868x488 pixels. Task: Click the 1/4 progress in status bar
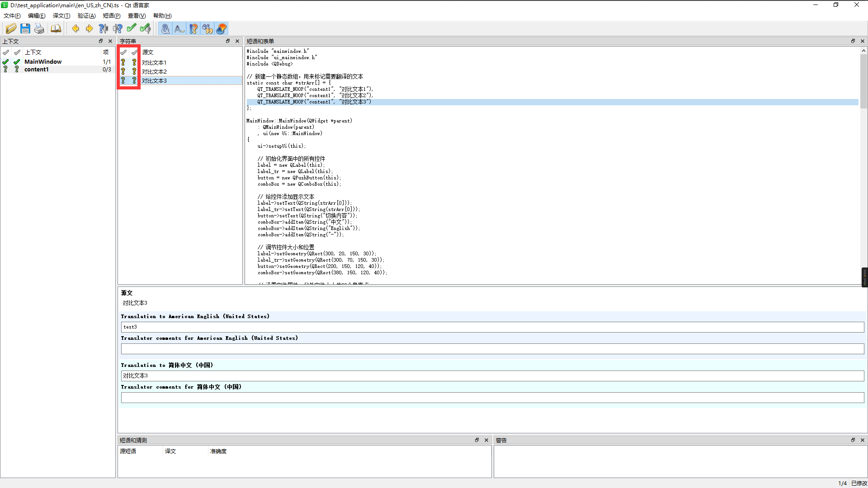[x=842, y=483]
